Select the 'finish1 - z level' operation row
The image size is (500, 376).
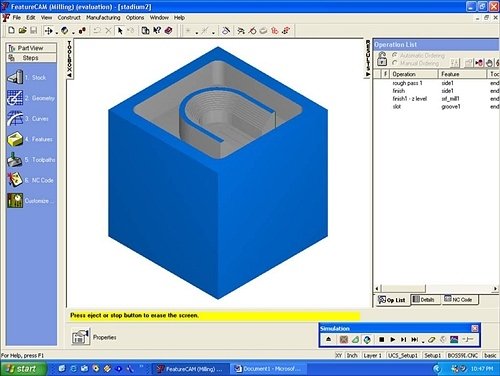(437, 98)
